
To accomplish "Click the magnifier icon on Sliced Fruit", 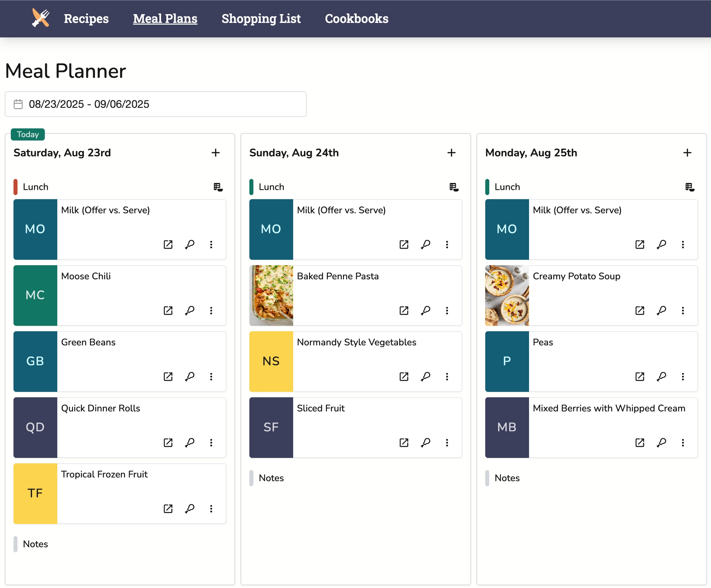I will (x=426, y=442).
